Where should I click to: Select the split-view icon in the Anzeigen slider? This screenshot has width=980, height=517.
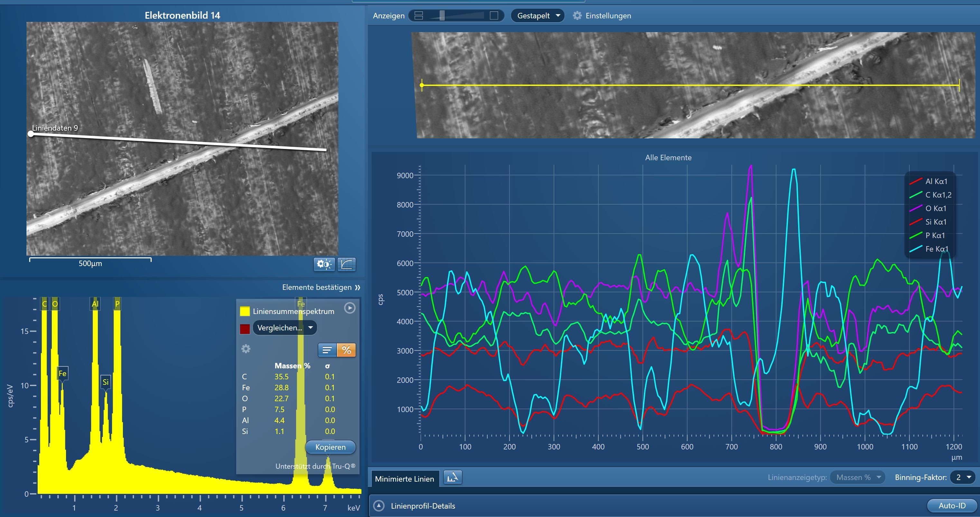[x=418, y=15]
